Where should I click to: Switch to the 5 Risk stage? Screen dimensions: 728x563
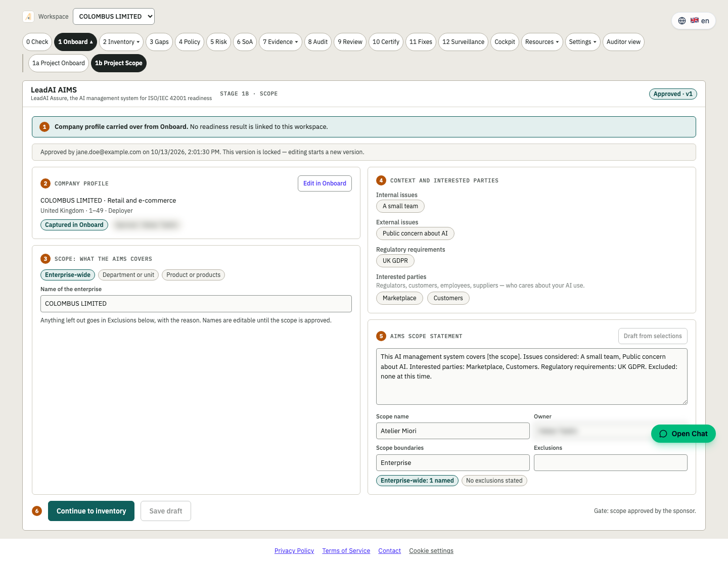click(218, 42)
